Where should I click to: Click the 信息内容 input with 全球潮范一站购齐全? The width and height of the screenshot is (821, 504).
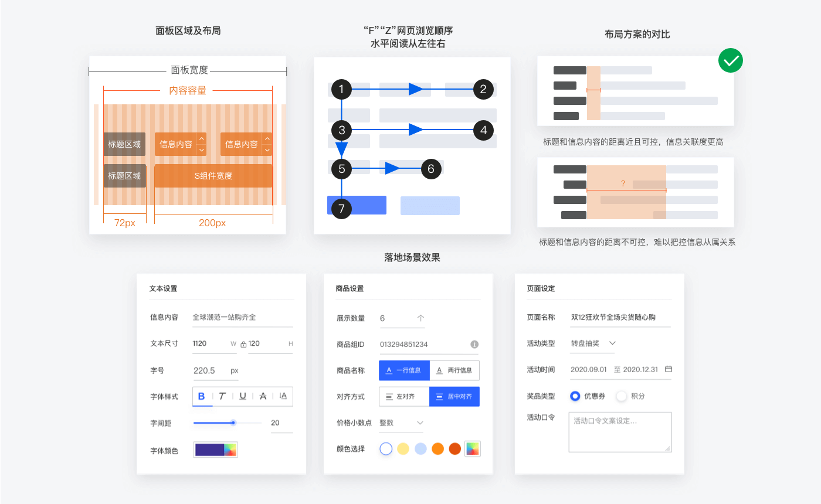tap(243, 317)
